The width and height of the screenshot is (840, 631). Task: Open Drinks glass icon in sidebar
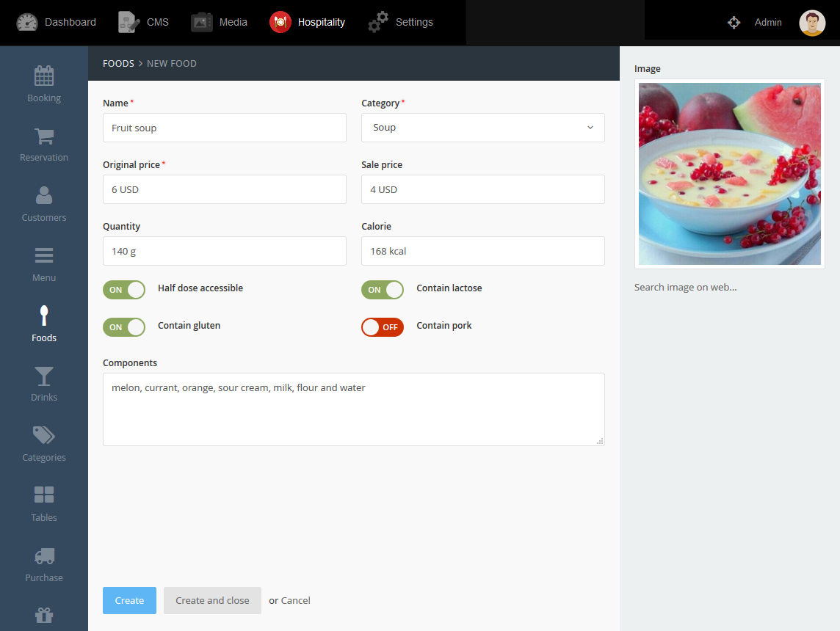click(x=44, y=376)
